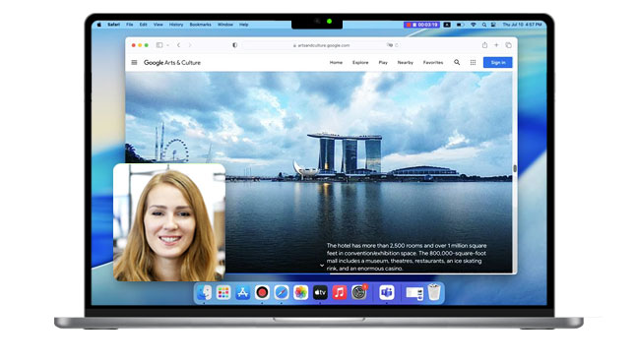Open Control Center in the menu bar
The image size is (635, 364).
click(493, 25)
